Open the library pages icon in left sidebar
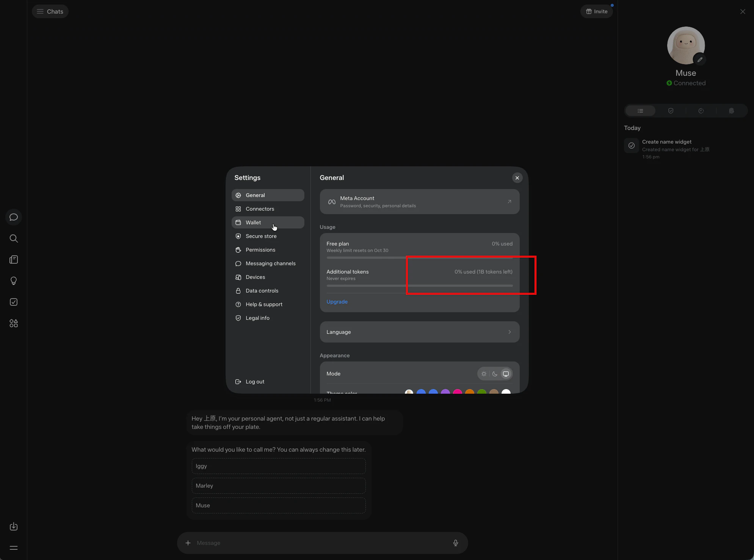Screen dimensions: 754x560 coord(14,260)
